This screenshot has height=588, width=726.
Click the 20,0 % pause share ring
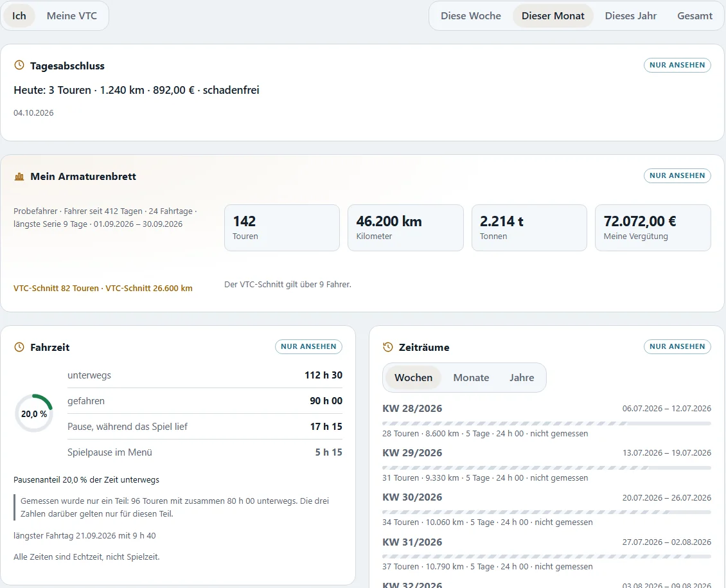34,413
